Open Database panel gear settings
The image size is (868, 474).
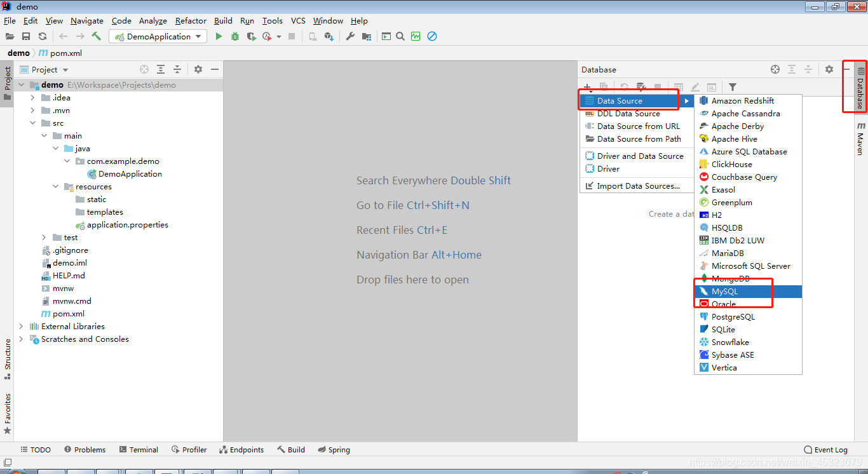tap(829, 69)
